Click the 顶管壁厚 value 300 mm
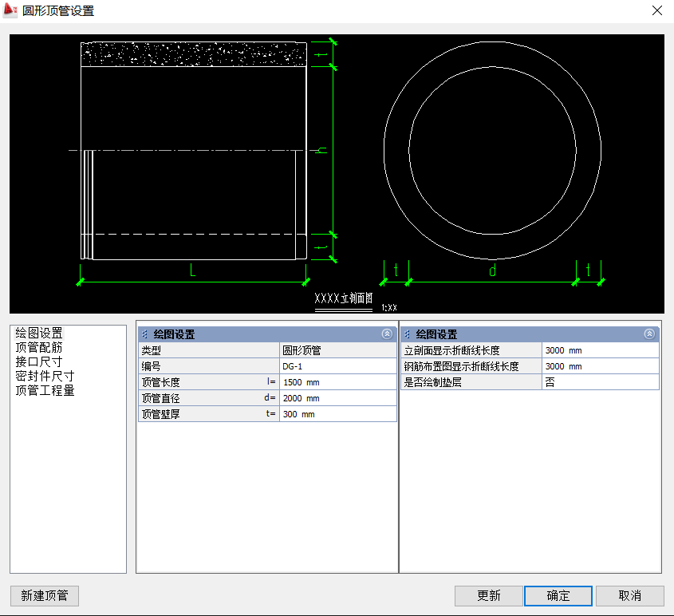This screenshot has height=616, width=674. pyautogui.click(x=337, y=414)
